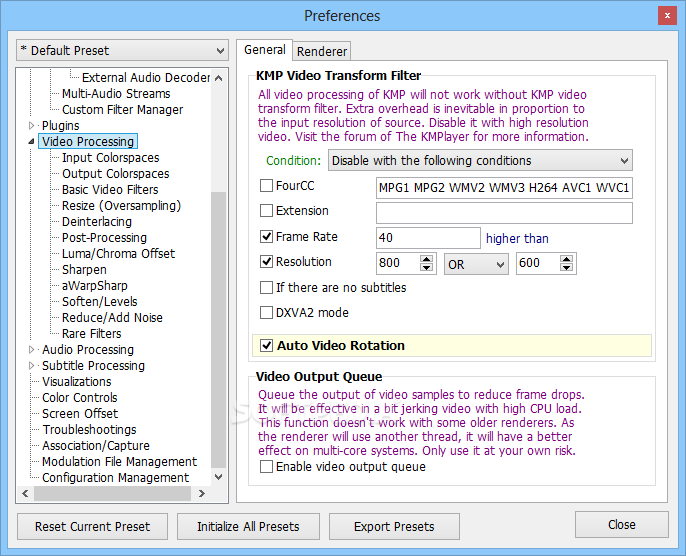The width and height of the screenshot is (686, 556).
Task: Open the OR operator dropdown
Action: pos(476,264)
